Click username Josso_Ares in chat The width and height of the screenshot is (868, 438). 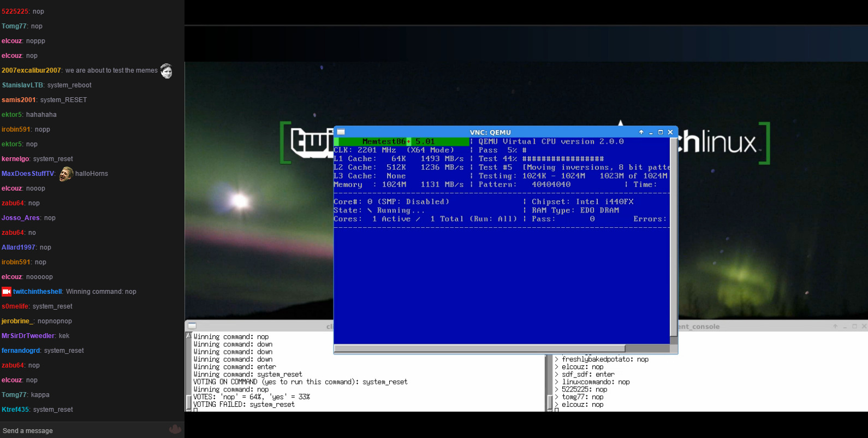click(21, 218)
